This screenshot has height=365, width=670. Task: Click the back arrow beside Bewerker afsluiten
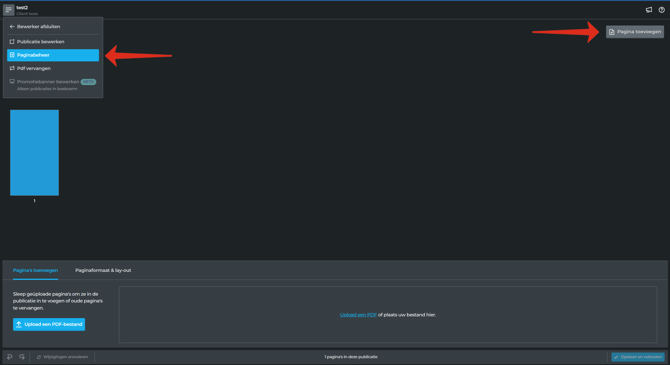pos(12,26)
